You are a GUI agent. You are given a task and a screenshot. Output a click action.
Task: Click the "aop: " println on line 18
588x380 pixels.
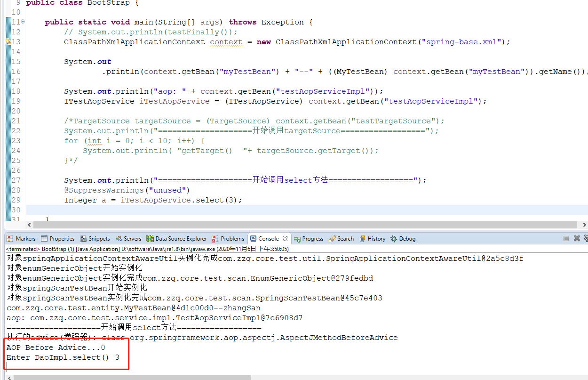click(224, 91)
